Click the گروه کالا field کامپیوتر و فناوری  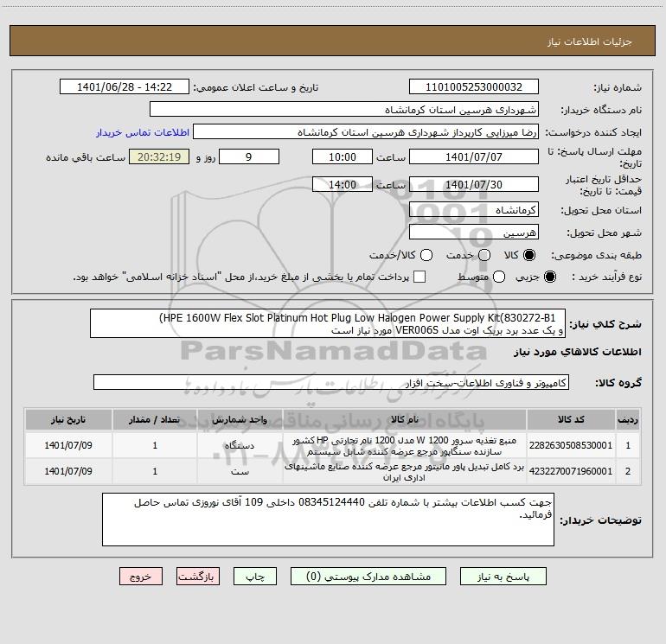coord(331,382)
